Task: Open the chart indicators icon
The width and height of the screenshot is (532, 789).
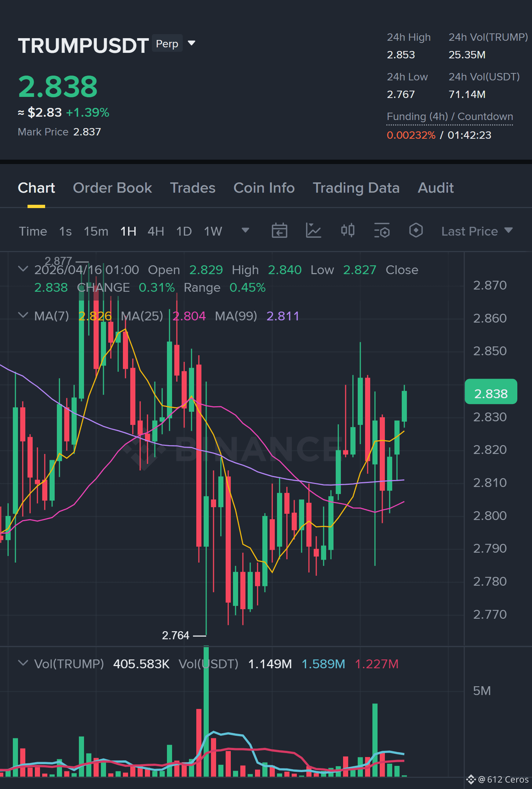Action: pos(313,231)
